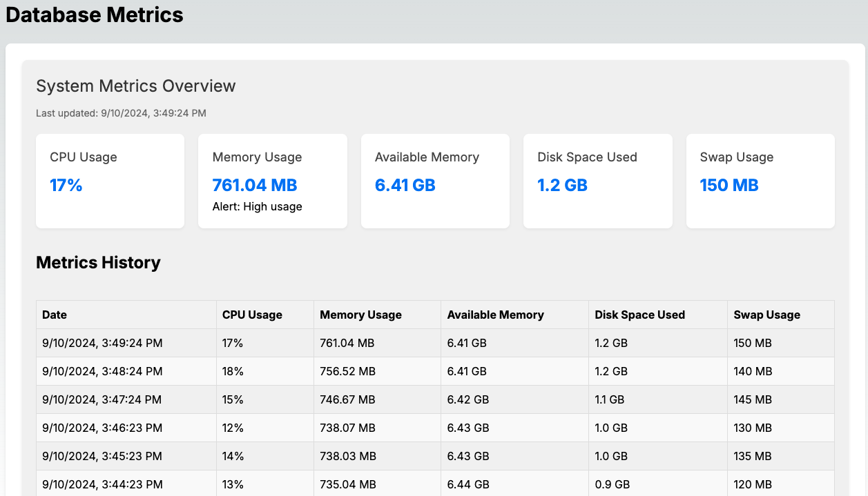
Task: Click the 'Alert: High usage' warning text
Action: pyautogui.click(x=257, y=206)
